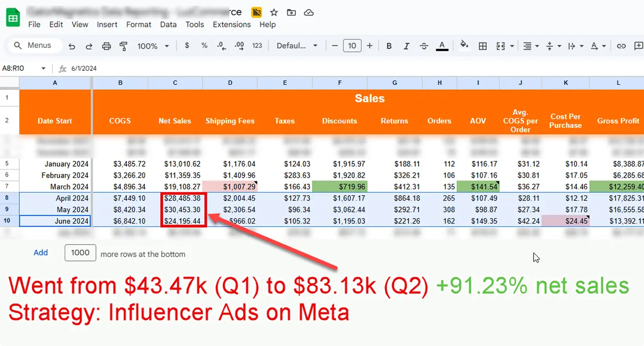Star this spreadsheet
Screen dimensions: 644x346
pos(274,12)
